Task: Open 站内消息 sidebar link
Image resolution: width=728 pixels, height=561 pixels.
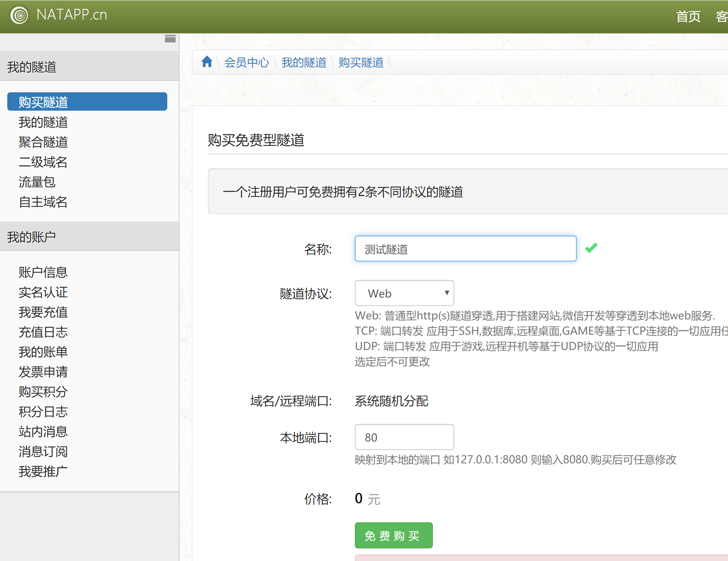Action: [x=43, y=432]
